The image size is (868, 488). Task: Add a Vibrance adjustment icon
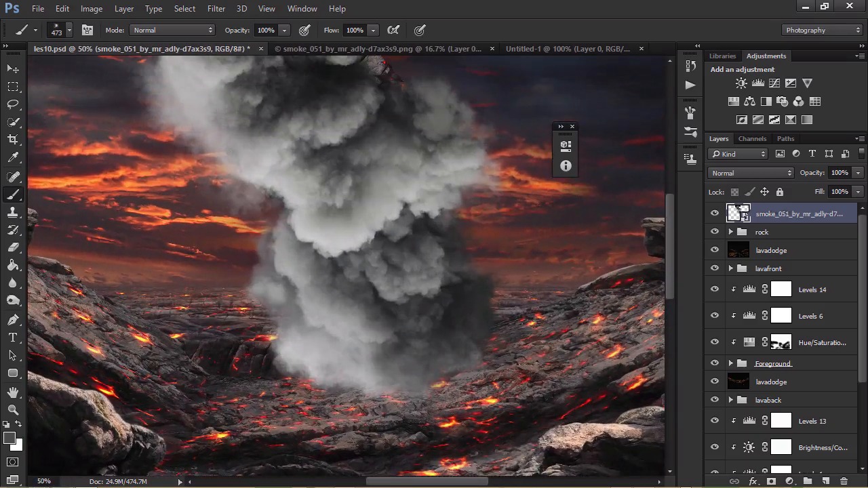[x=807, y=83]
